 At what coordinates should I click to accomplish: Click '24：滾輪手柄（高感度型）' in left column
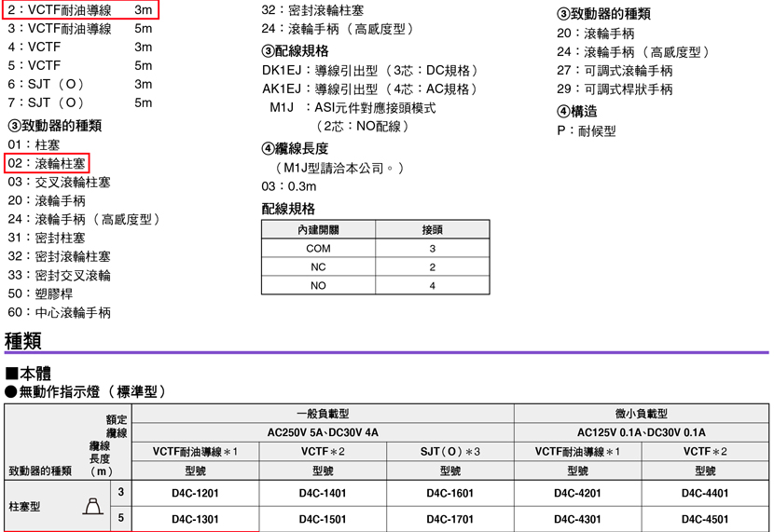tap(85, 219)
